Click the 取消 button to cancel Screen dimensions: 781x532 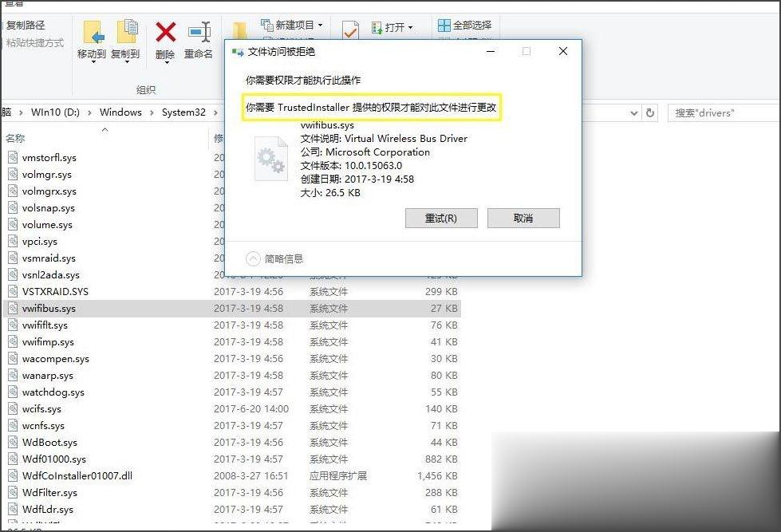click(523, 218)
